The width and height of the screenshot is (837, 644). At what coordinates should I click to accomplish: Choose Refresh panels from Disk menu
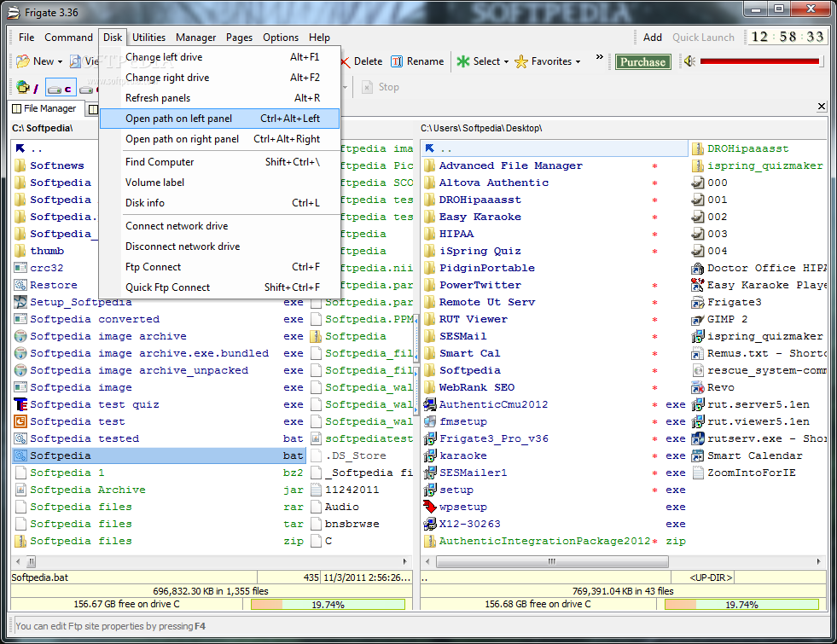point(219,97)
